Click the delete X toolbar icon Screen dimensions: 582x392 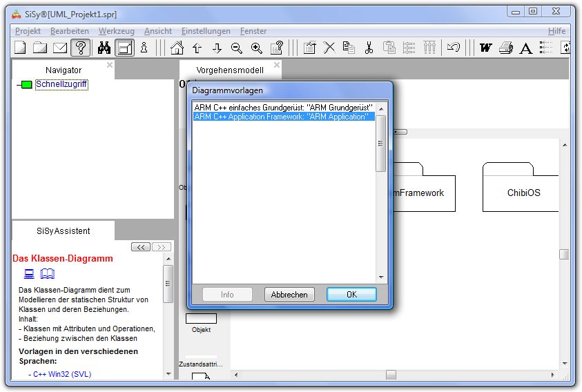click(329, 48)
